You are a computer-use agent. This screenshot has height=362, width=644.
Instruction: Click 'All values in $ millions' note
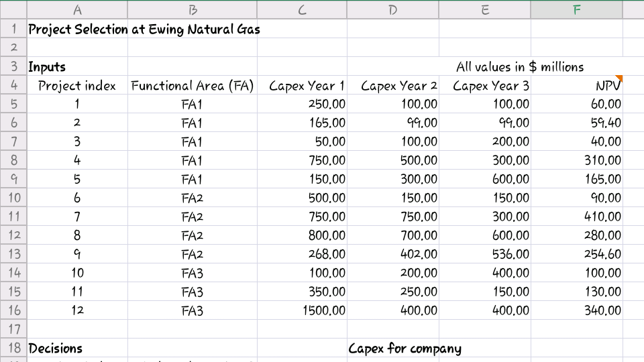tap(519, 66)
